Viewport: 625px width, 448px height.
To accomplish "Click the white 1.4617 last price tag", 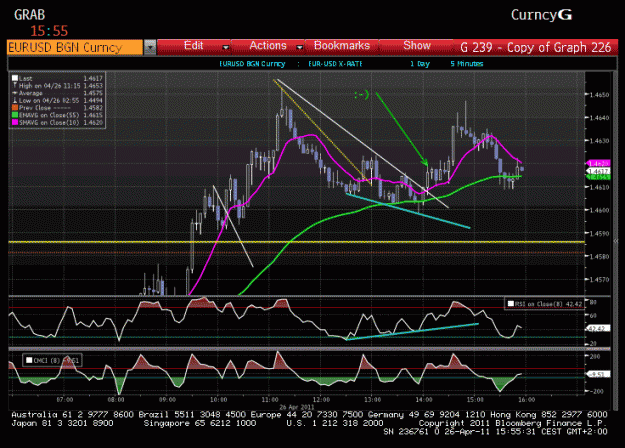I will 598,171.
